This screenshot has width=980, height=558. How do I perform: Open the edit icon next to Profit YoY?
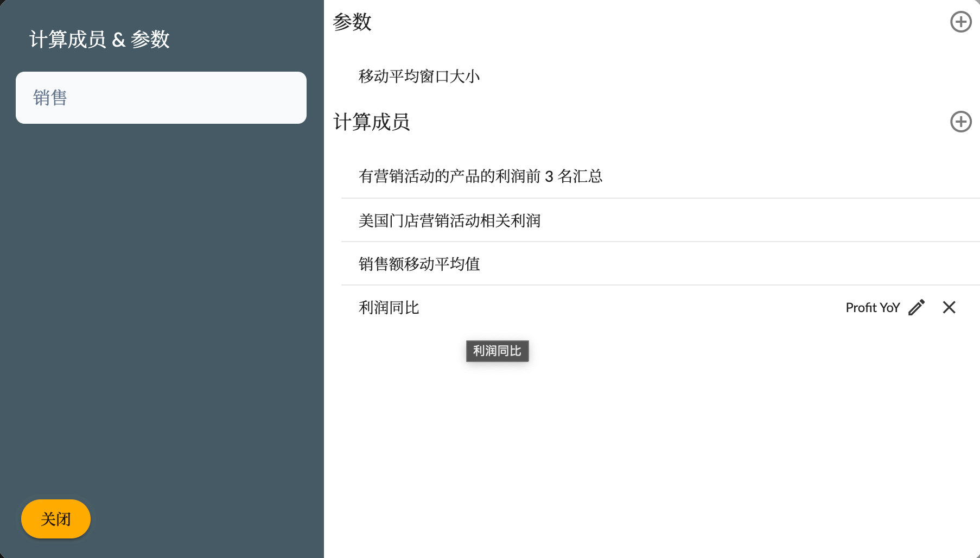(x=918, y=307)
